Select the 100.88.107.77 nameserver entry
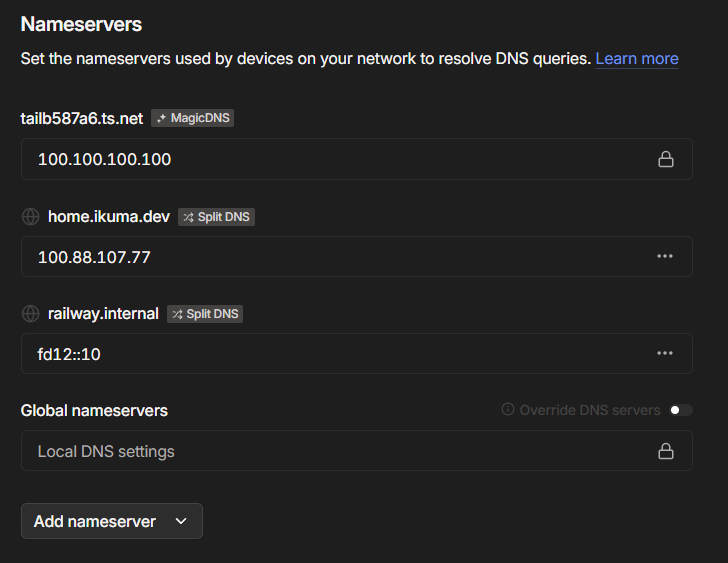Image resolution: width=728 pixels, height=563 pixels. pos(357,257)
